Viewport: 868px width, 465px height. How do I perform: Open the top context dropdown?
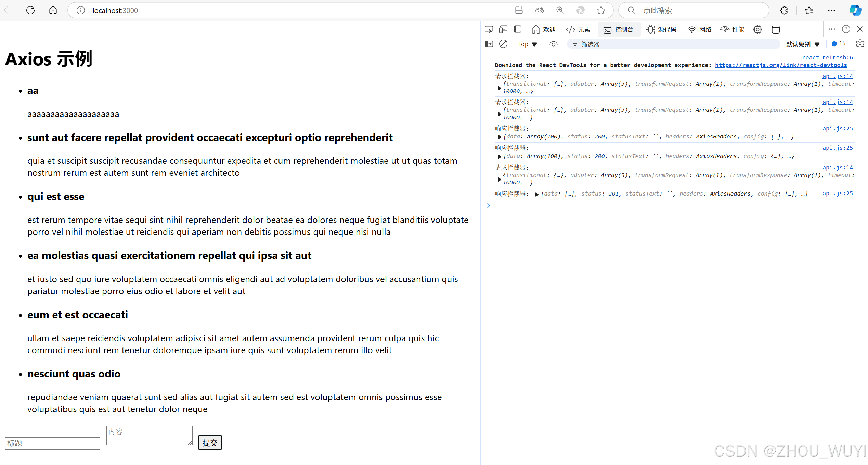528,44
